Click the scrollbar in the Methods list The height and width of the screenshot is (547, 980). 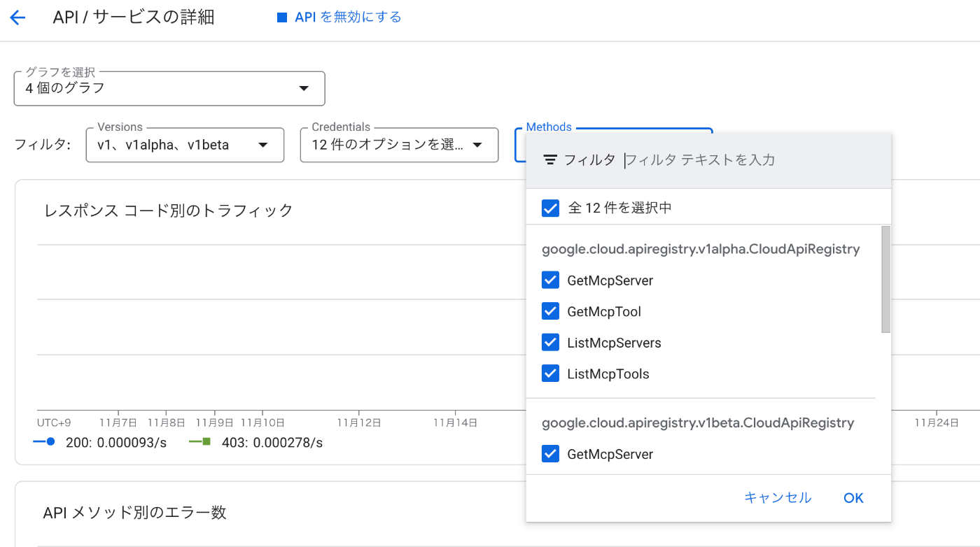click(x=885, y=279)
